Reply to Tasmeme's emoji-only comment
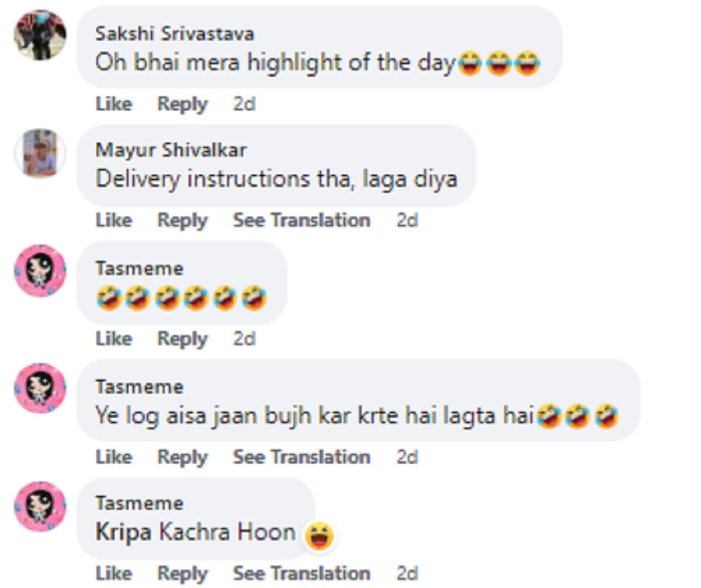701x588 pixels. (x=182, y=339)
